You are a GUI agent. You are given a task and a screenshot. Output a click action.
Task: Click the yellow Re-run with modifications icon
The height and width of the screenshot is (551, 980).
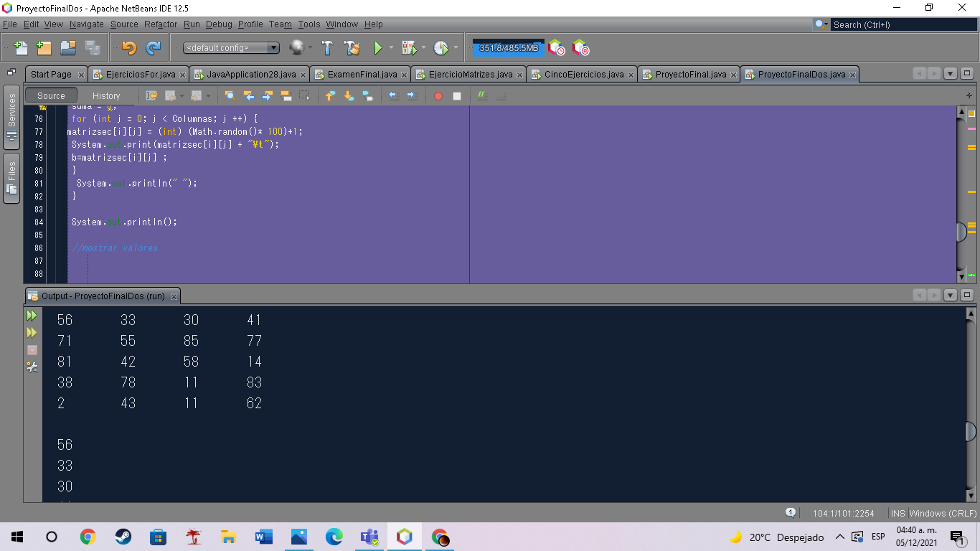tap(32, 333)
